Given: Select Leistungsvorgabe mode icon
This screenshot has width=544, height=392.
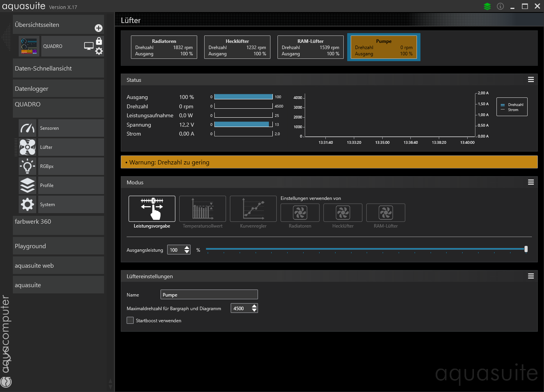Looking at the screenshot, I should point(152,209).
